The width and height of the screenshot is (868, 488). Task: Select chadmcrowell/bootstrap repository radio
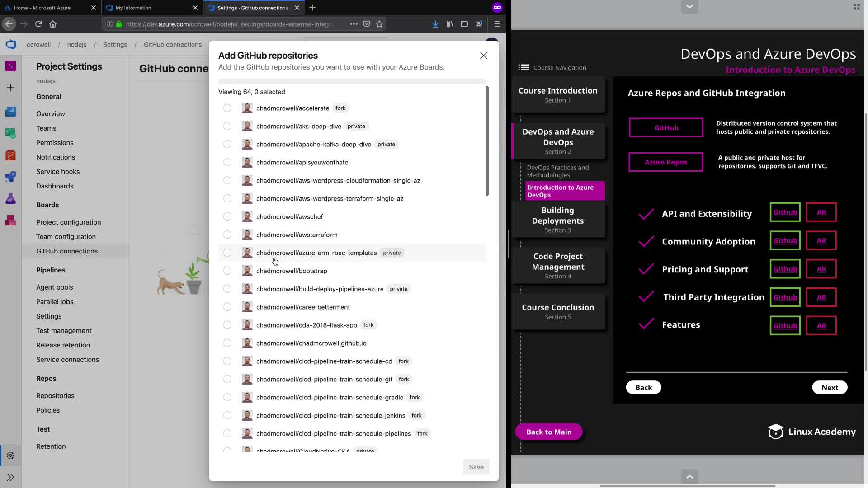point(227,271)
